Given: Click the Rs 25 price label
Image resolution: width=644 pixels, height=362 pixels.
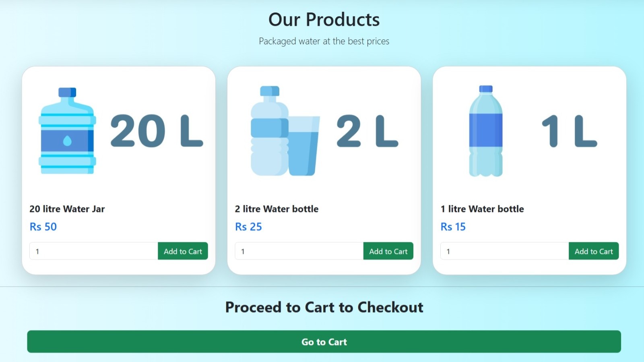Looking at the screenshot, I should (248, 227).
